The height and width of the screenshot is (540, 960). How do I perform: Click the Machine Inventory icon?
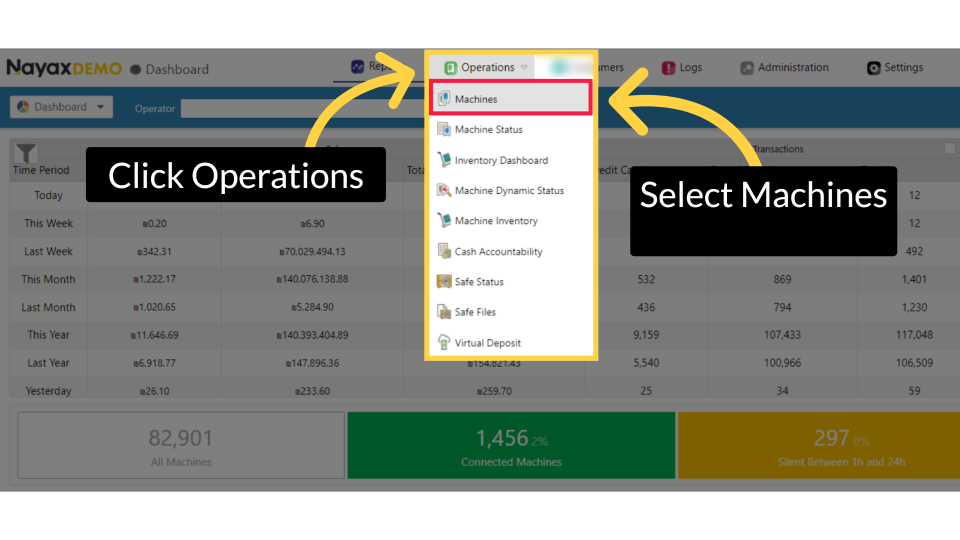[444, 220]
